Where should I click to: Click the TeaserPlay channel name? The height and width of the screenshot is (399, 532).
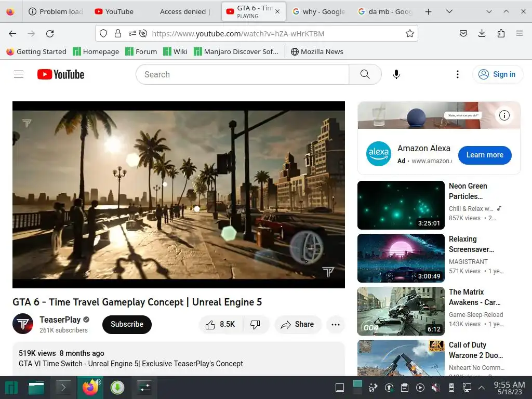pyautogui.click(x=60, y=320)
